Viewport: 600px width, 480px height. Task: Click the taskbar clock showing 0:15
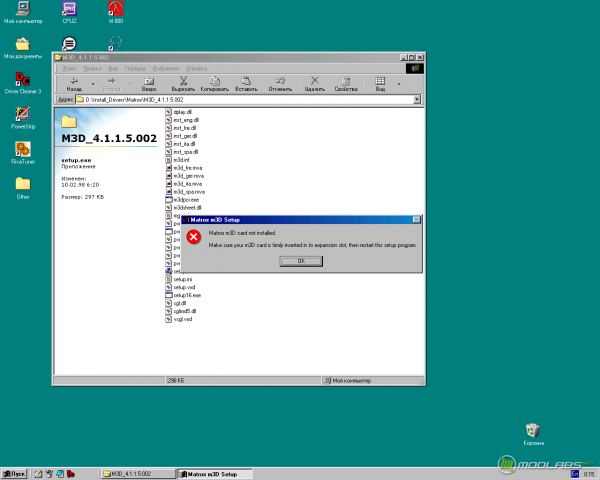(589, 474)
